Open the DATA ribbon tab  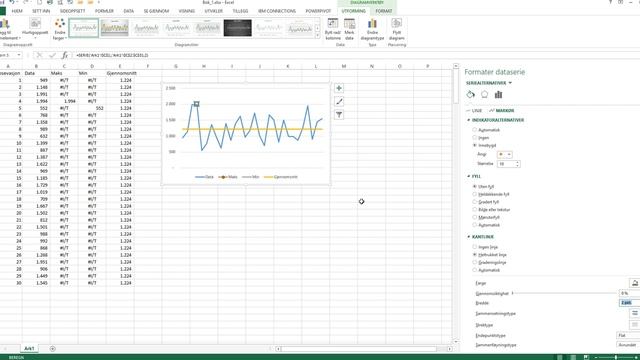129,11
